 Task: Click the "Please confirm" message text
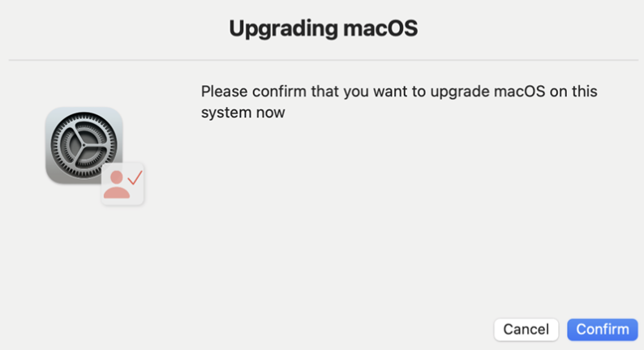tap(399, 102)
